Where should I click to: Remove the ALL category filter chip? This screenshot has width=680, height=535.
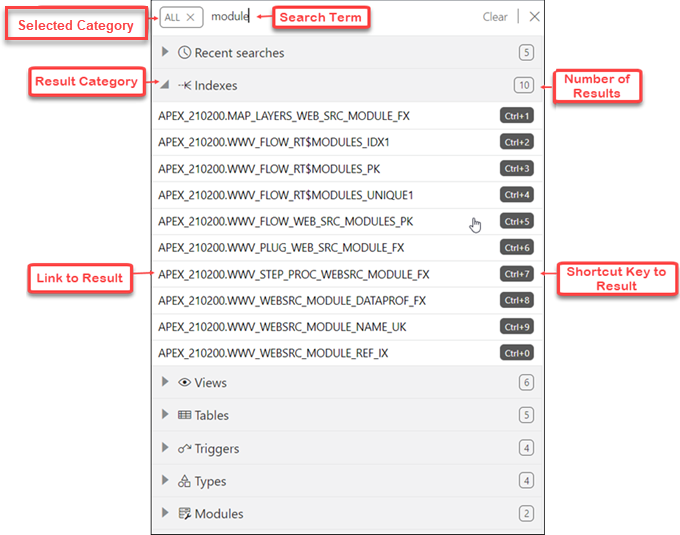click(190, 17)
